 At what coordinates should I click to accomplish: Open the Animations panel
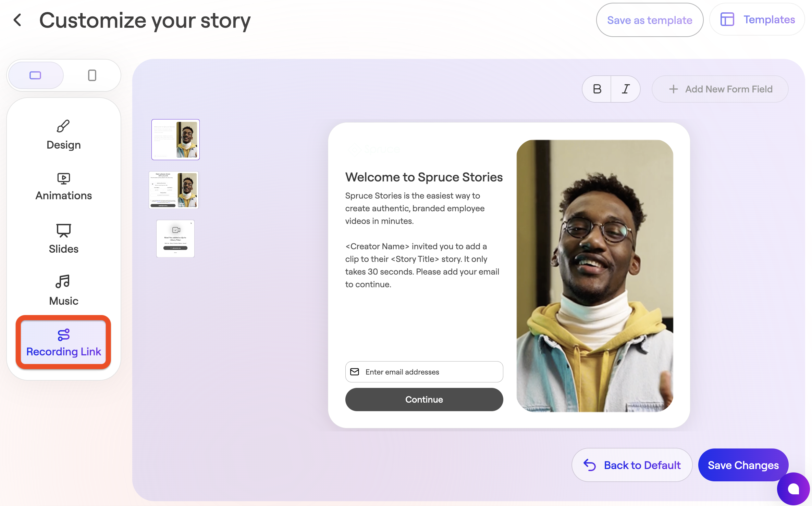point(64,187)
